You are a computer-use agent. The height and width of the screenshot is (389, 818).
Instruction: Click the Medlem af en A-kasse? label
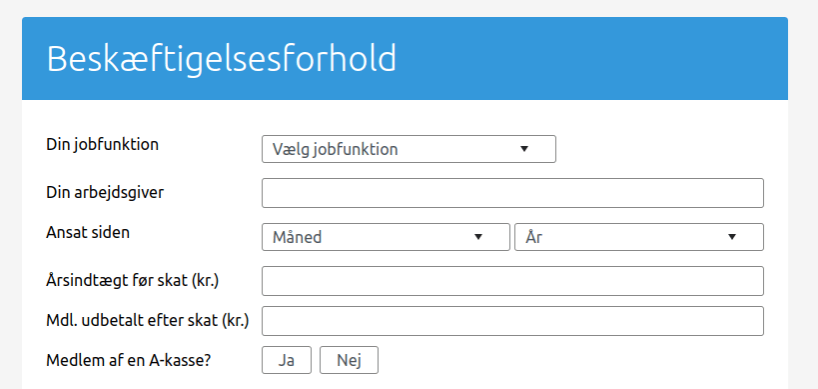(128, 360)
